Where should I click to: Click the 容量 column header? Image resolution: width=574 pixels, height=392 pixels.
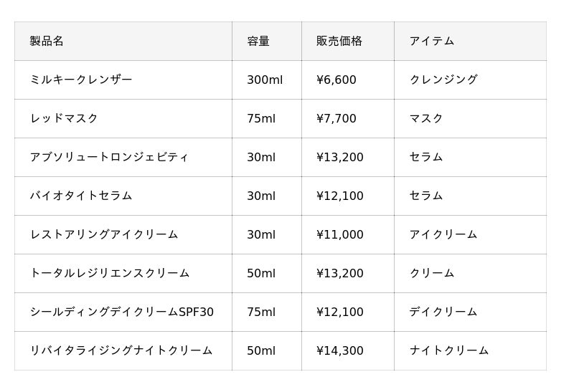258,42
